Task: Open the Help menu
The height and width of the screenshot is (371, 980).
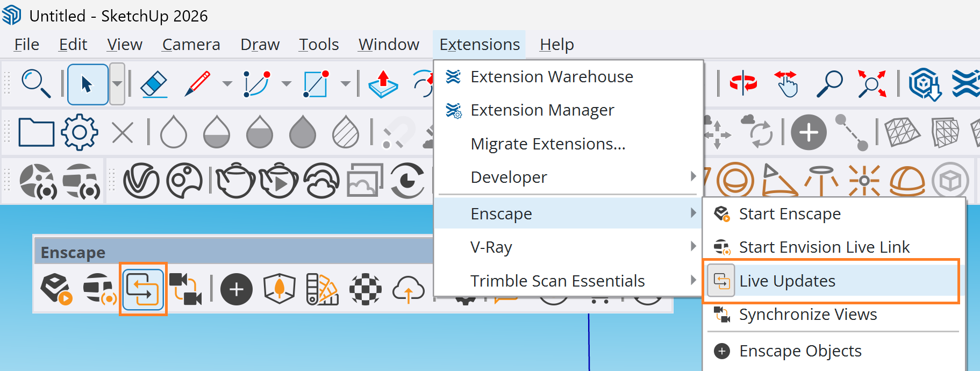Action: [557, 45]
